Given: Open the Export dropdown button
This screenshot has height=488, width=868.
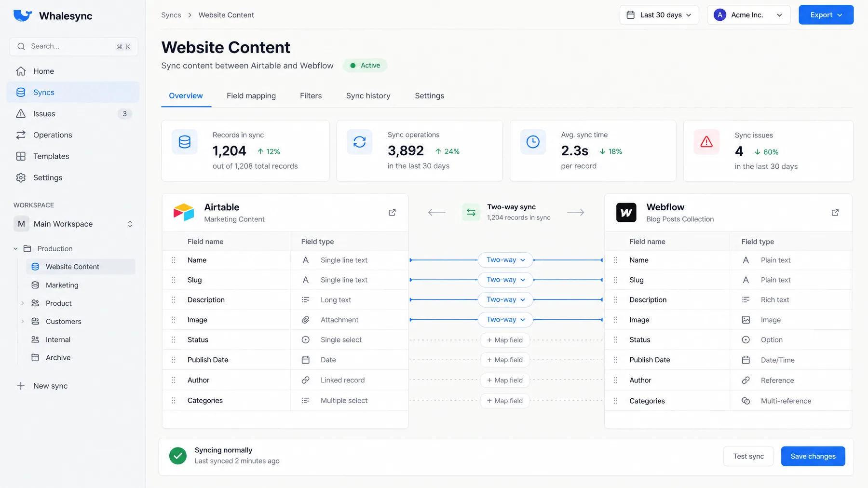Looking at the screenshot, I should tap(826, 15).
